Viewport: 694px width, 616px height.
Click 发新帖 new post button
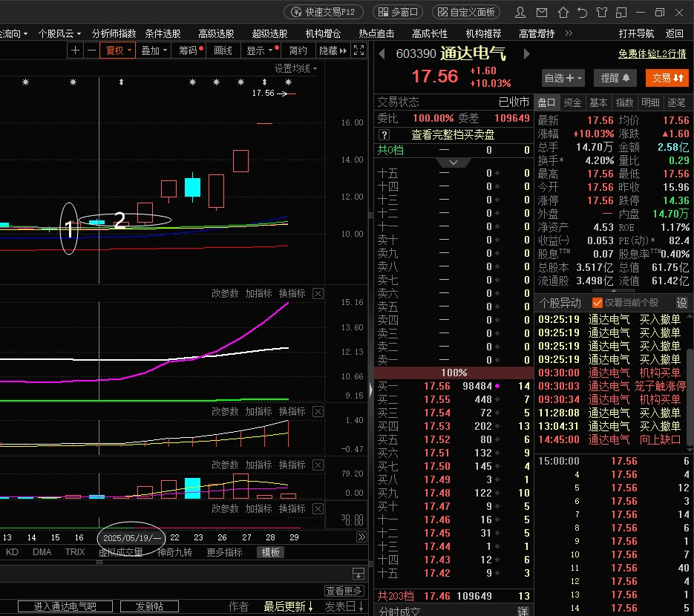(149, 606)
